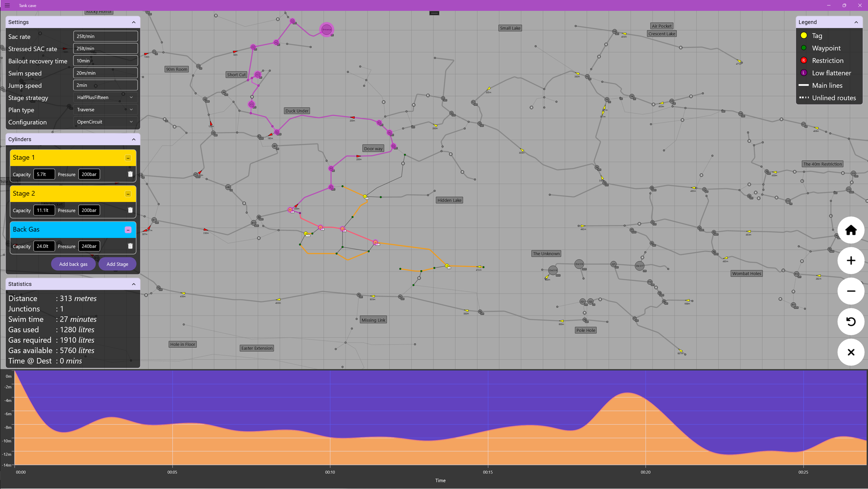Collapse the Statistics panel
Image resolution: width=868 pixels, height=489 pixels.
pyautogui.click(x=134, y=284)
